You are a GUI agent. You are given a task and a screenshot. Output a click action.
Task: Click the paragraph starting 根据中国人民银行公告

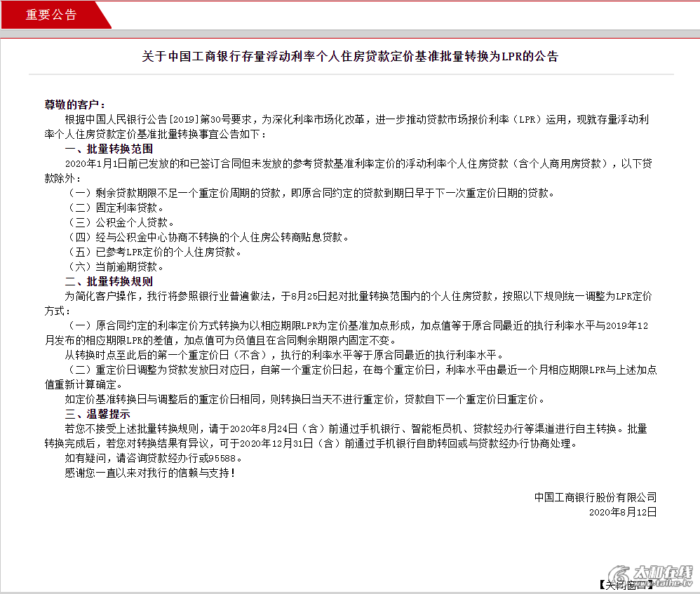[x=348, y=126]
